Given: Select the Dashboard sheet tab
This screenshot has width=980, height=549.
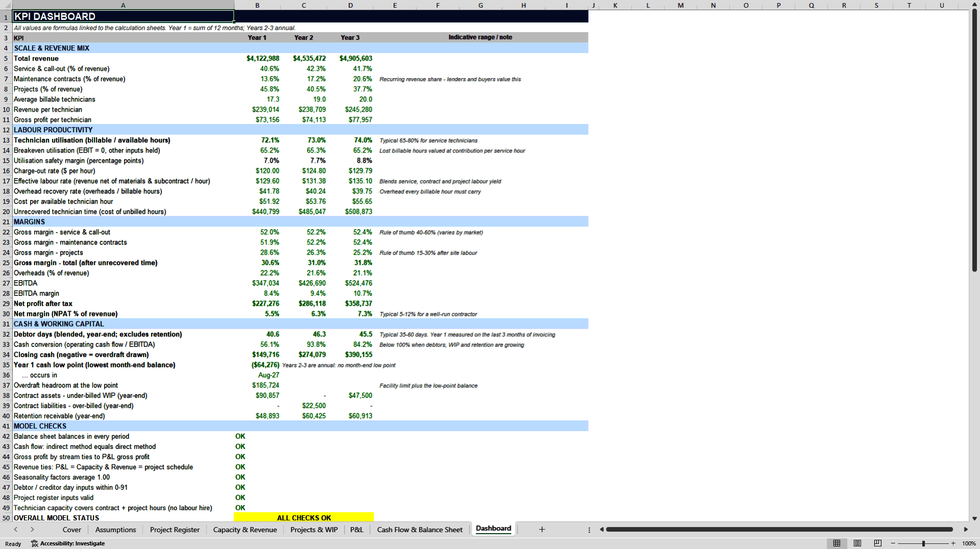Looking at the screenshot, I should 493,529.
